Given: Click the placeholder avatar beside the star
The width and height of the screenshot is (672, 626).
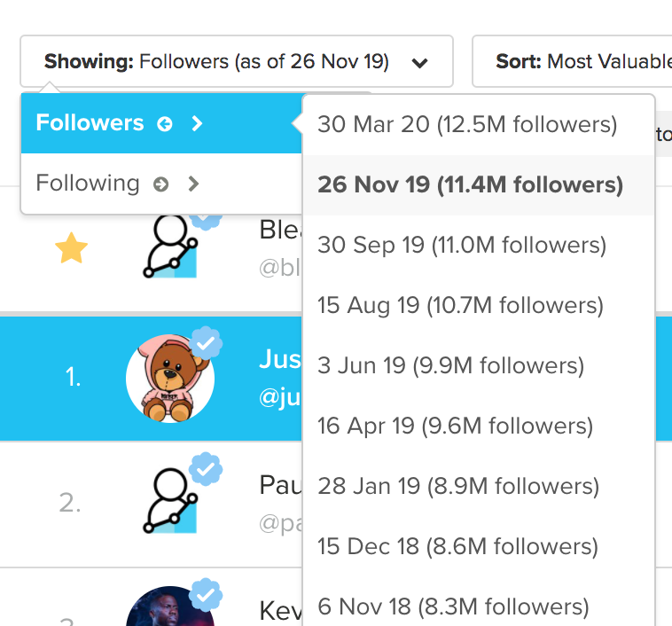Looking at the screenshot, I should [x=170, y=246].
